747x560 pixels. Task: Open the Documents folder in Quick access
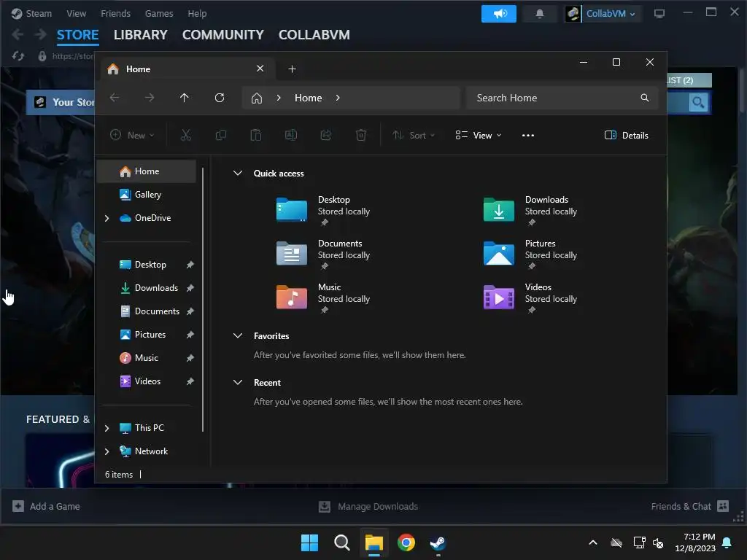323,254
